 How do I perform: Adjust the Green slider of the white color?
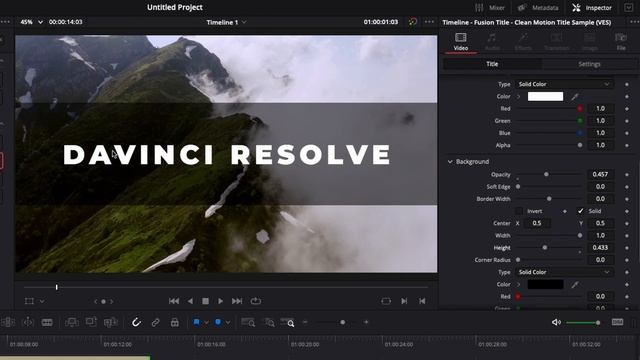(549, 121)
